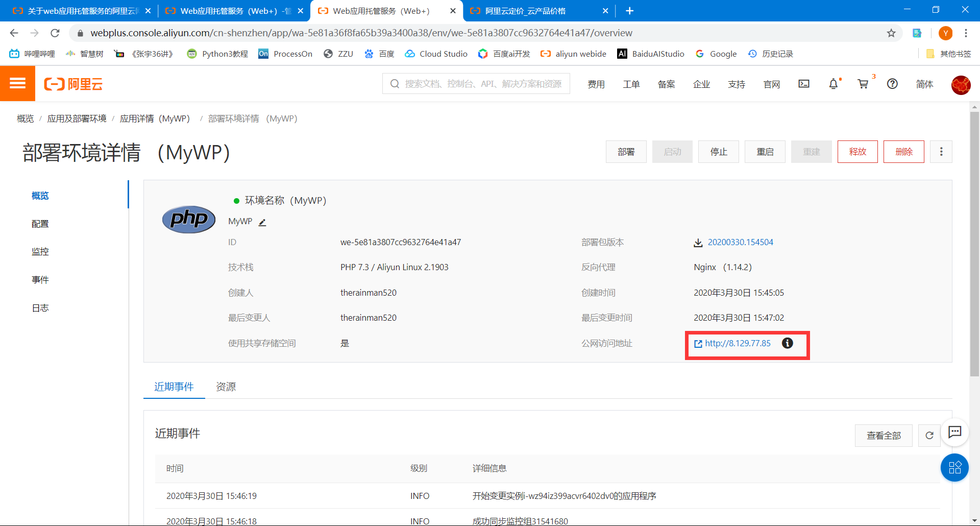Open the feedback chat icon
Viewport: 980px width, 526px height.
coord(954,433)
